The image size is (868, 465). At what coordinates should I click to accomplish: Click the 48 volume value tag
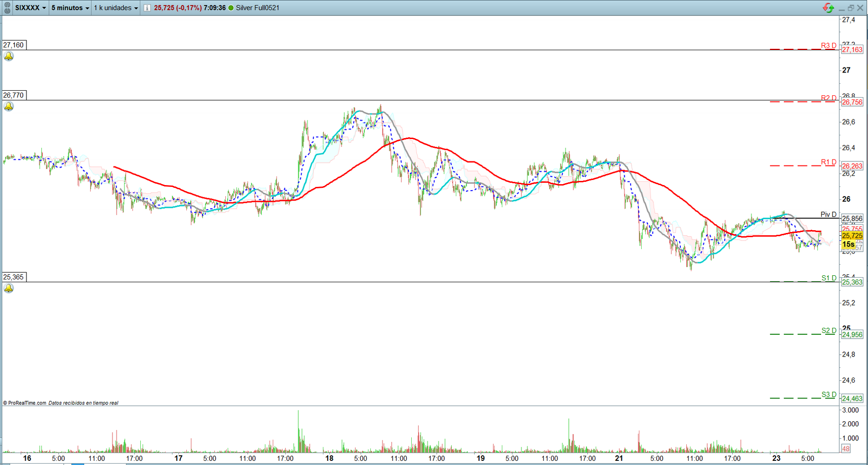click(846, 449)
